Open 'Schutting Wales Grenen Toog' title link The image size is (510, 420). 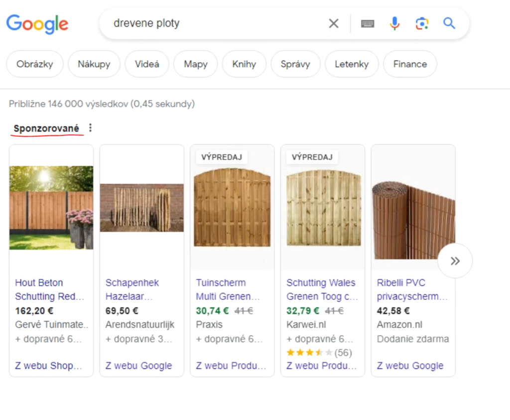tap(322, 289)
